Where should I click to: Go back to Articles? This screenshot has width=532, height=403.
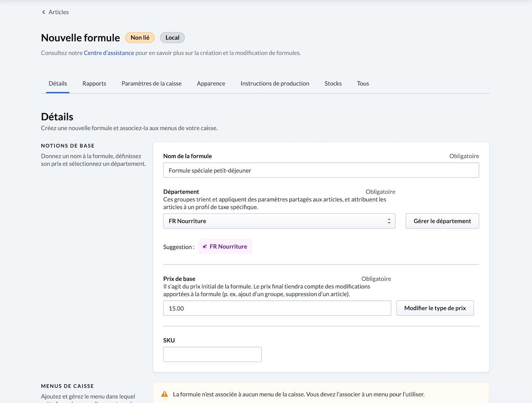59,12
